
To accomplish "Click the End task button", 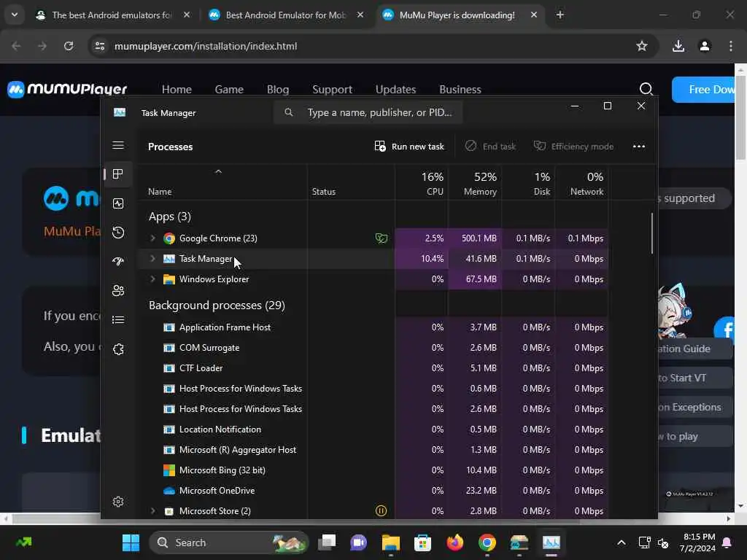I will [491, 147].
